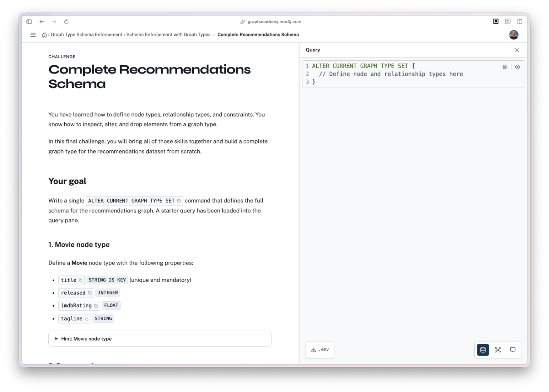
Task: Select Complete Recommendations Schema breadcrumb
Action: [258, 35]
